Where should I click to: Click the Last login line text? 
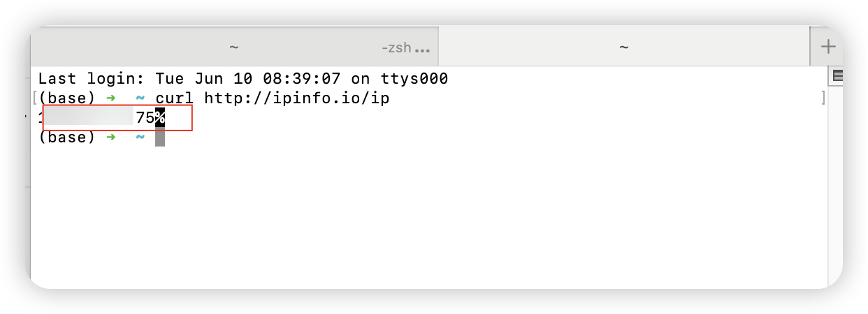243,79
